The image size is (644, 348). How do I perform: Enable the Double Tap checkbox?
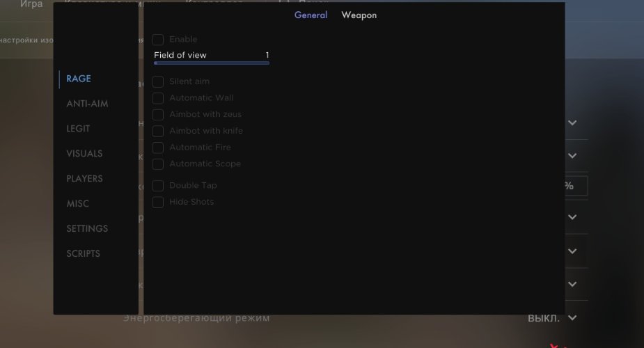tap(158, 186)
